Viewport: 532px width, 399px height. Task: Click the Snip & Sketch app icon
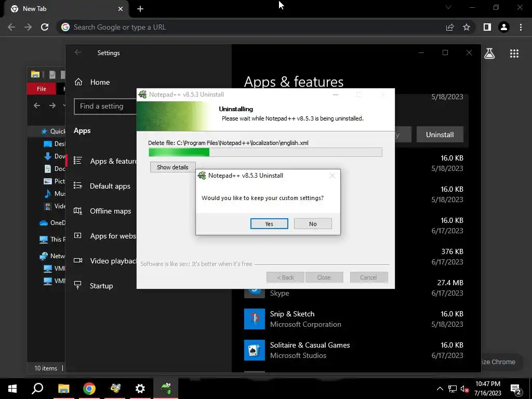pos(255,319)
